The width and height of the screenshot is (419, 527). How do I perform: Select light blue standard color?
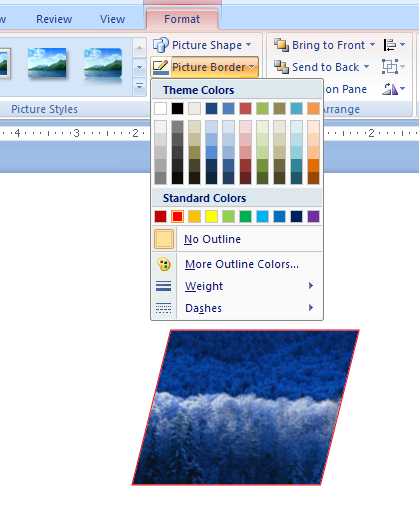pos(262,216)
